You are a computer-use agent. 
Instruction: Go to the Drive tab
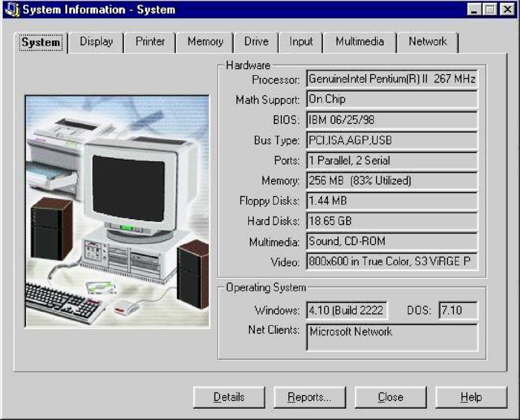click(x=256, y=42)
